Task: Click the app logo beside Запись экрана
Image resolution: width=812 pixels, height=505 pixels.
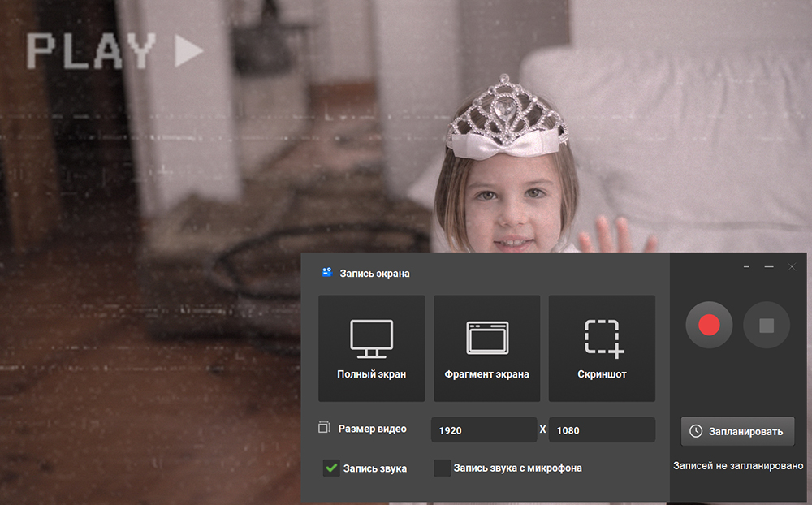Action: [x=326, y=273]
